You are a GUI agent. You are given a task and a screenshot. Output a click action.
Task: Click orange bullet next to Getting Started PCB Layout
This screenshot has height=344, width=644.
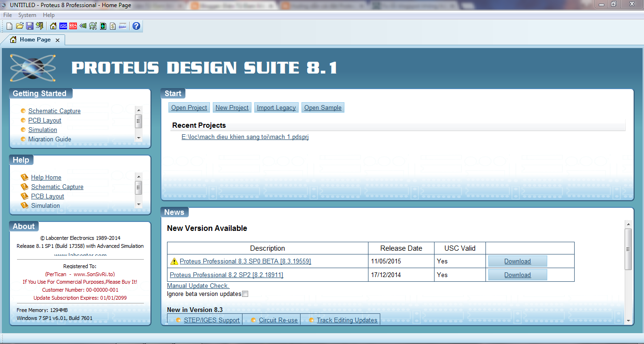click(x=23, y=120)
